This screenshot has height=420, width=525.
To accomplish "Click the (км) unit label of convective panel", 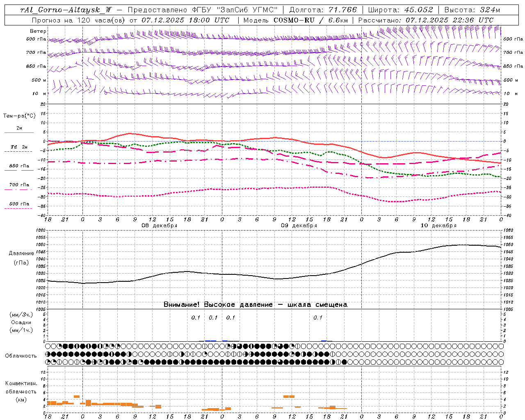I will (21, 399).
